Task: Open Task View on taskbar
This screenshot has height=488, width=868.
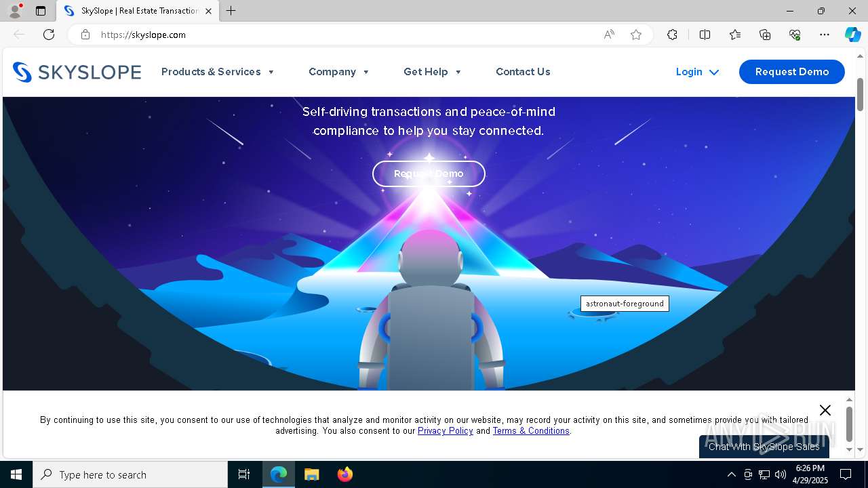Action: pos(244,474)
